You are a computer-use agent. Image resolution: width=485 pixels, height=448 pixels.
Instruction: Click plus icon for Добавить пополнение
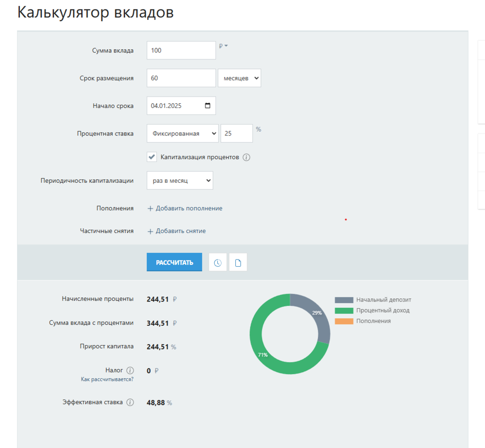[x=150, y=208]
